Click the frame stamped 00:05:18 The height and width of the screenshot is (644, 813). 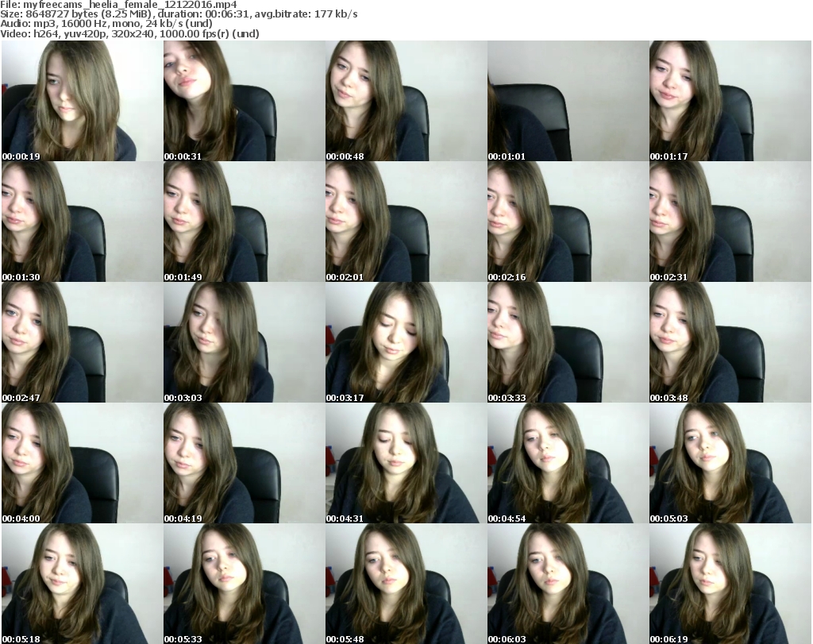82,584
